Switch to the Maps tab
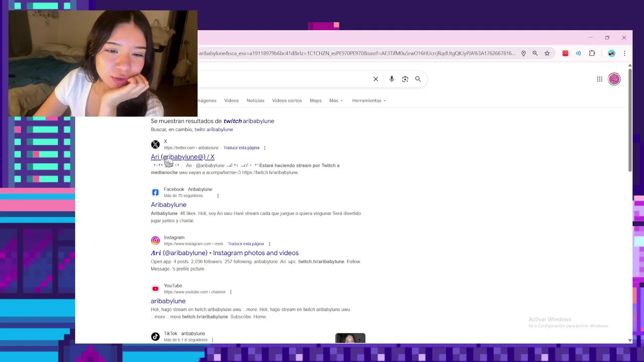 [315, 101]
